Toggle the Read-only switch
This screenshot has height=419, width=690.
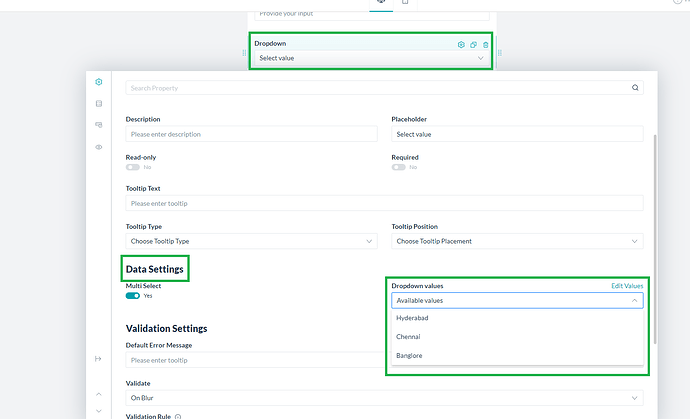(x=133, y=167)
